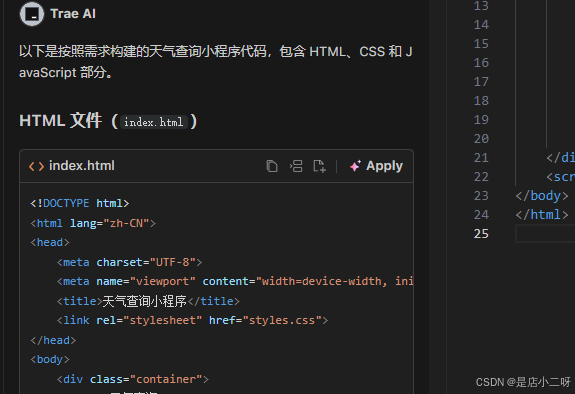Click the code brackets icon before index.html
Screen dimensions: 575x394
pos(36,167)
